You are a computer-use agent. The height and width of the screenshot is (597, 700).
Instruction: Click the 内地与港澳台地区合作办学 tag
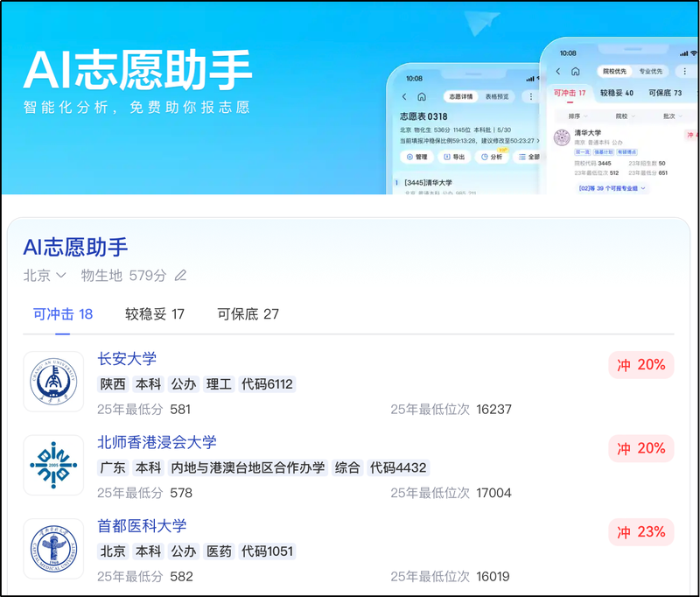click(x=248, y=467)
